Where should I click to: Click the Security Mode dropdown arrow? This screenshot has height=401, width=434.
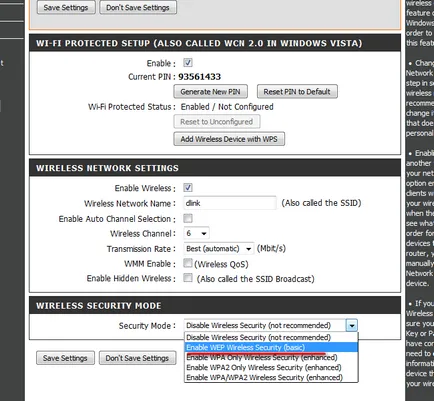point(352,325)
